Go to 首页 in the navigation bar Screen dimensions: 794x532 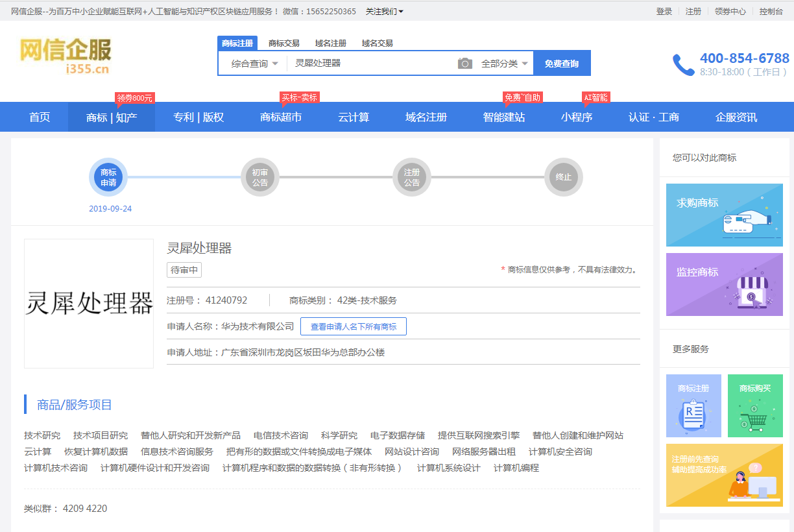[x=40, y=117]
